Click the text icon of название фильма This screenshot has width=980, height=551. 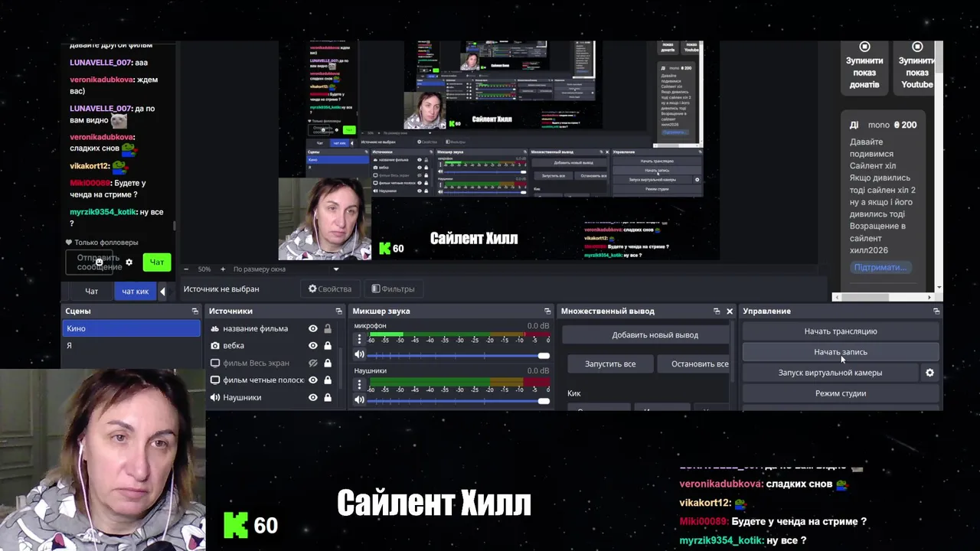215,328
